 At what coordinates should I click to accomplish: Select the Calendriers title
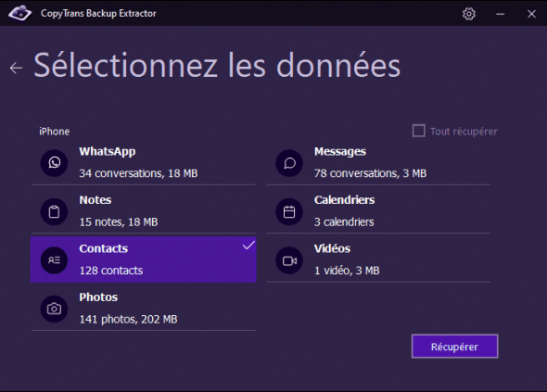pyautogui.click(x=344, y=200)
